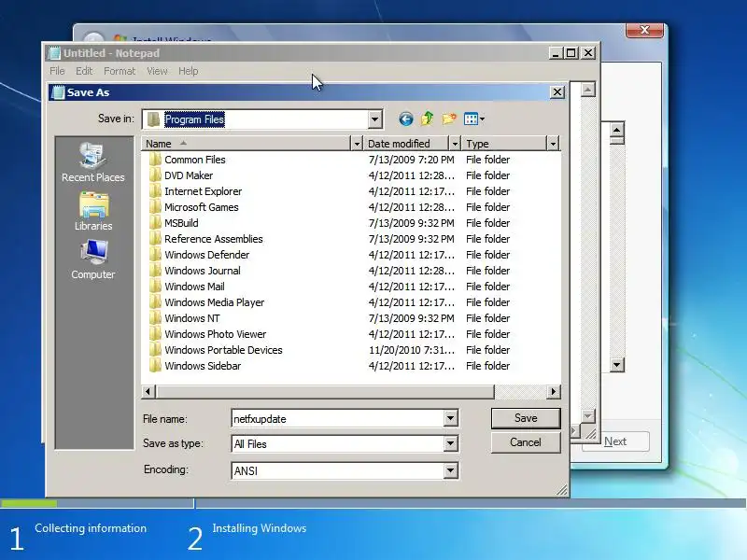Viewport: 747px width, 560px height.
Task: Click the file list's right scroll arrow
Action: pyautogui.click(x=553, y=391)
